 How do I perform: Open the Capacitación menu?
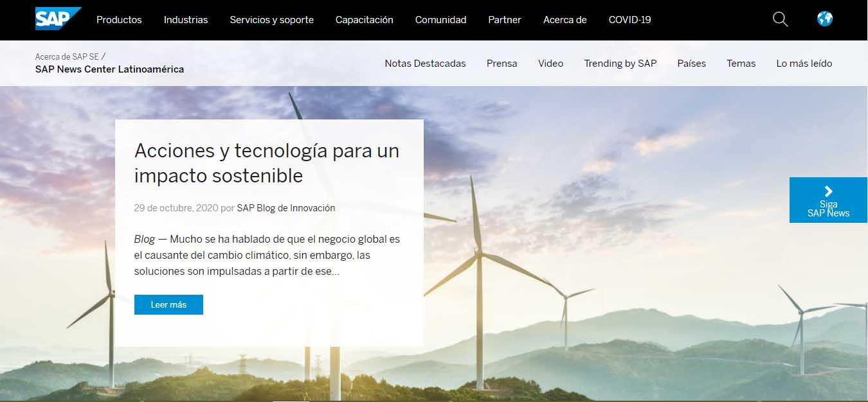click(365, 20)
